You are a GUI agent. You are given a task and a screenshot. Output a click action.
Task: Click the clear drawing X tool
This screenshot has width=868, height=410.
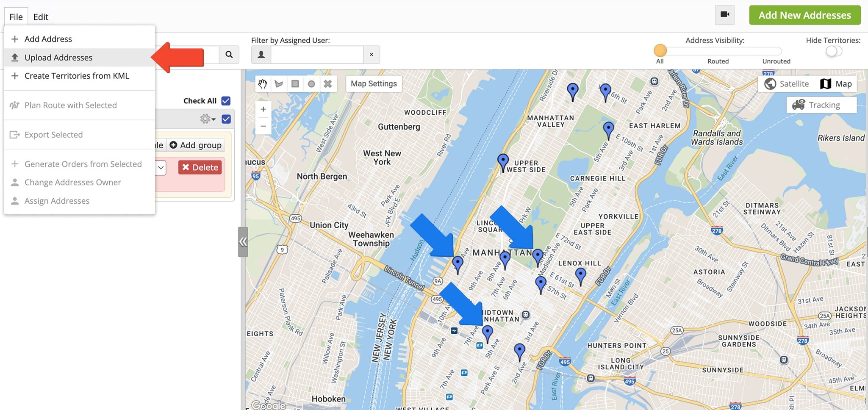tap(328, 84)
